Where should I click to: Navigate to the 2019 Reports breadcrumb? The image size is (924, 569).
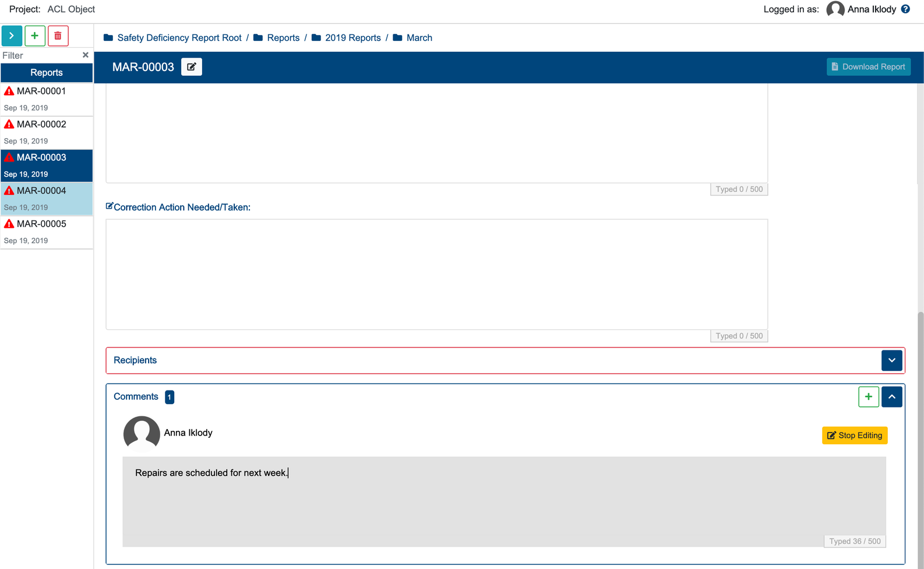(346, 38)
